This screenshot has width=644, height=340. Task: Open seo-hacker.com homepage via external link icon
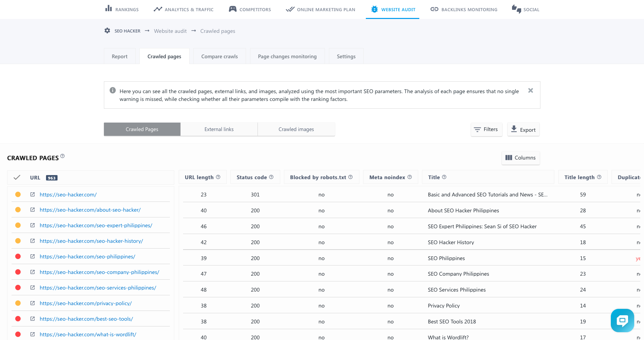pos(32,194)
